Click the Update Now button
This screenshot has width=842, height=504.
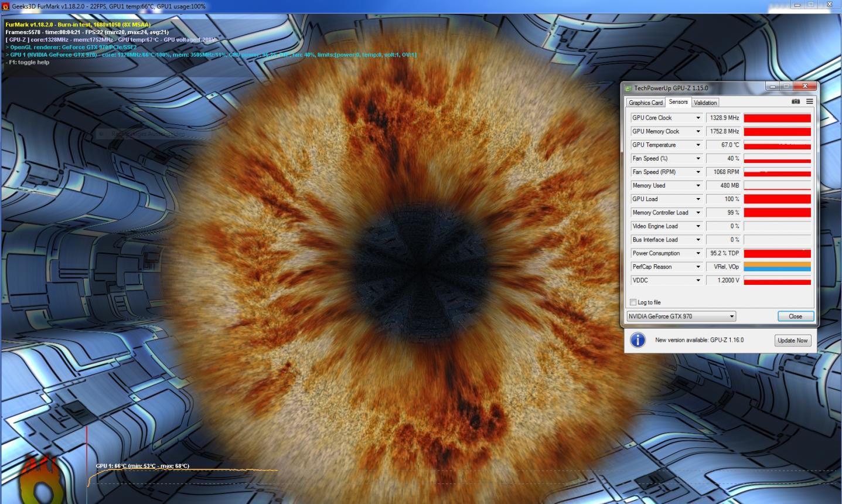point(793,340)
